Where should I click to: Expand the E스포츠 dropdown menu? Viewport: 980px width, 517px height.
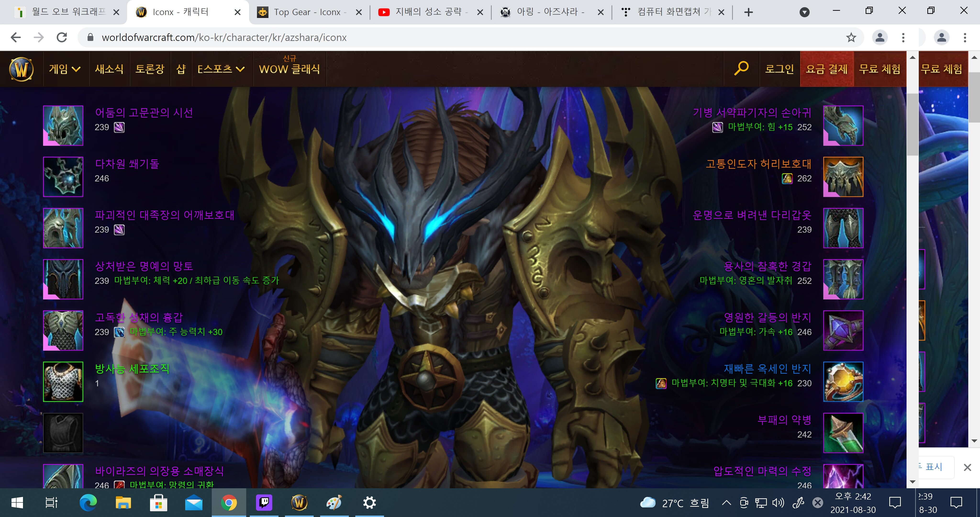(x=221, y=69)
